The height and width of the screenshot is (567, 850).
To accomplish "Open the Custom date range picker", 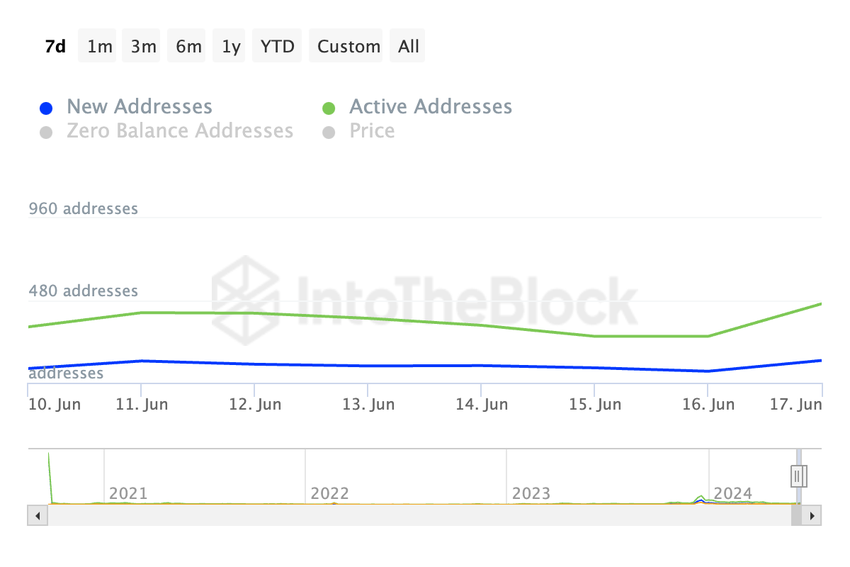I will click(x=349, y=46).
